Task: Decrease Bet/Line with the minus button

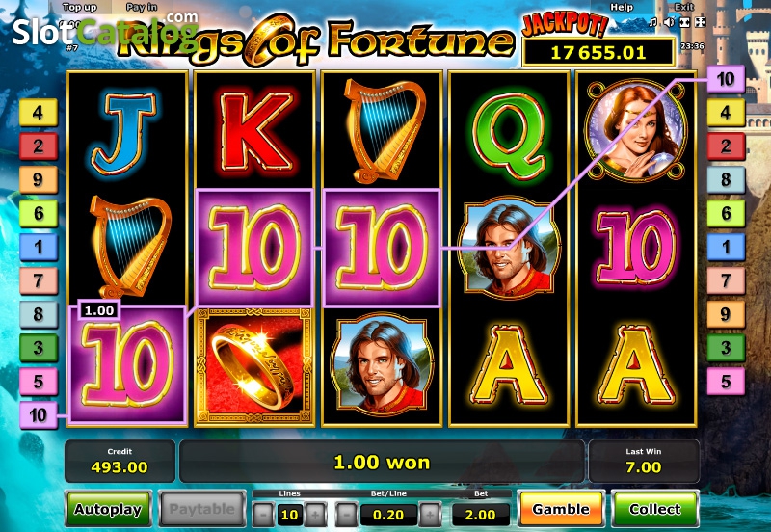Action: pos(346,515)
